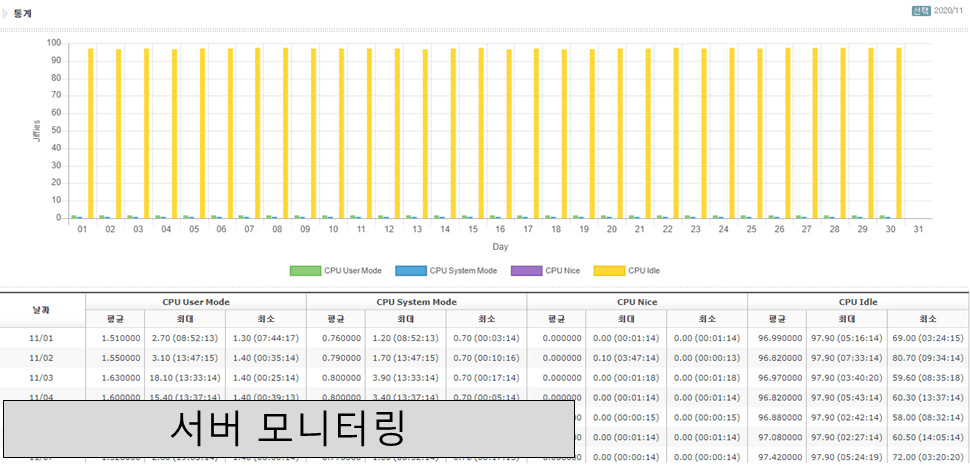Click the 11/03 date row cell
The width and height of the screenshot is (970, 474).
(42, 378)
